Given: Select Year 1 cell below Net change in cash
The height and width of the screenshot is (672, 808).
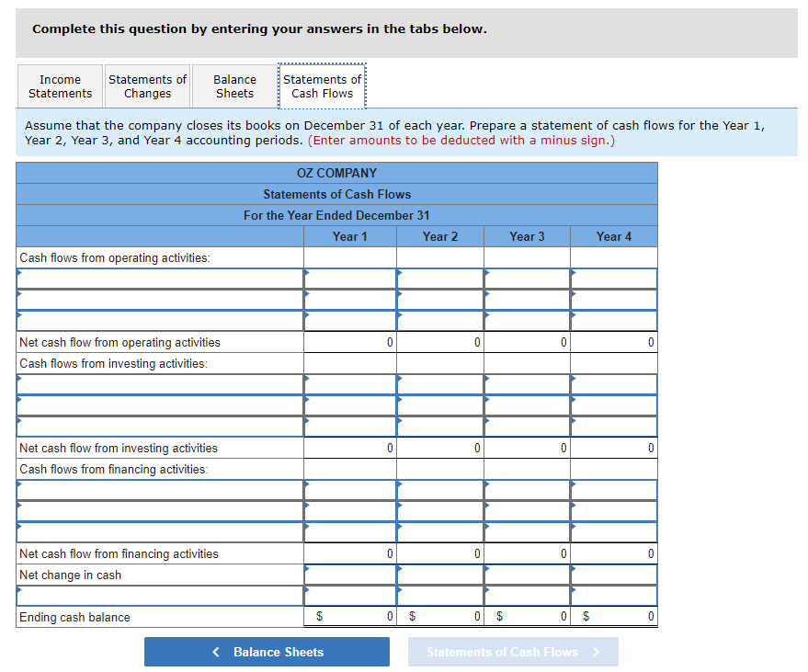Looking at the screenshot, I should pyautogui.click(x=350, y=596).
